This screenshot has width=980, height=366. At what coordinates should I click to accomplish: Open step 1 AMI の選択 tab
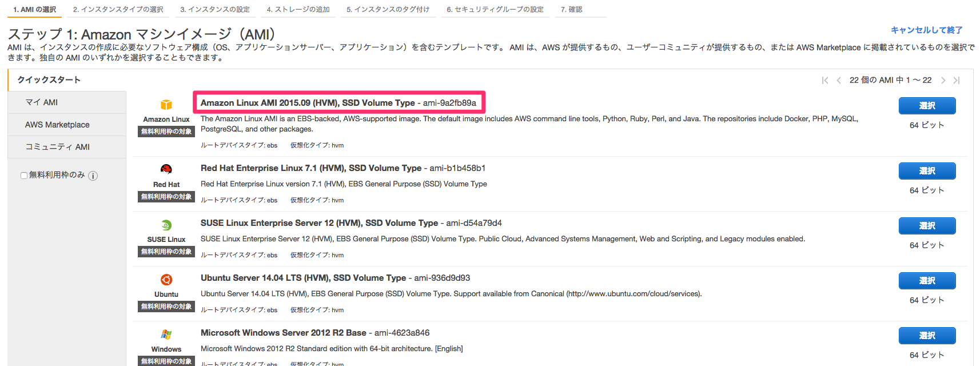(x=35, y=10)
